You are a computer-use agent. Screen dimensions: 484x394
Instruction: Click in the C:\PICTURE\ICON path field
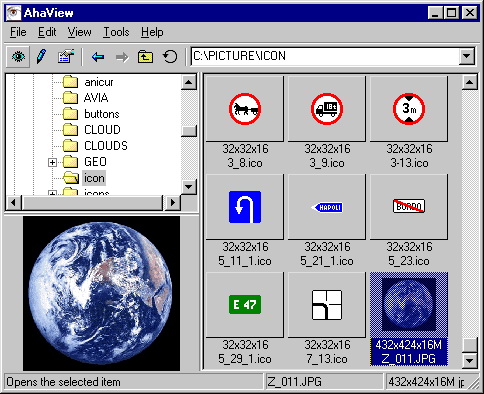click(x=325, y=56)
